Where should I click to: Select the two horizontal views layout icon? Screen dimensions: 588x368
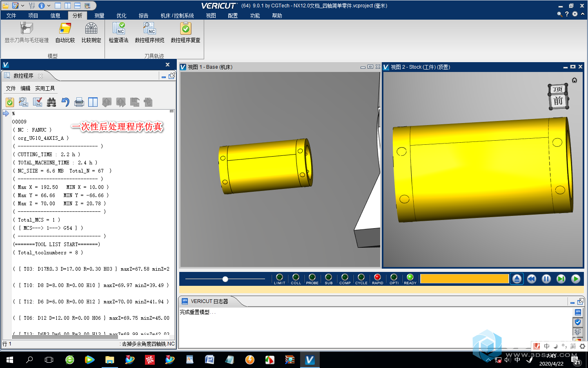coord(77,6)
